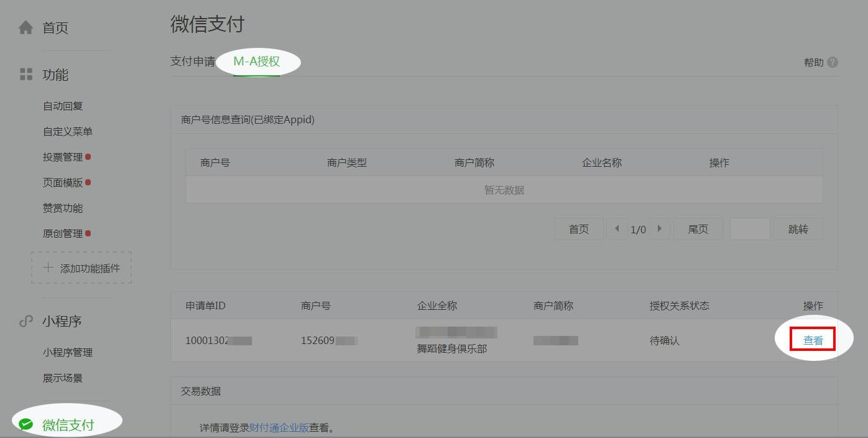
Task: Click the 跳转 button
Action: pyautogui.click(x=798, y=229)
